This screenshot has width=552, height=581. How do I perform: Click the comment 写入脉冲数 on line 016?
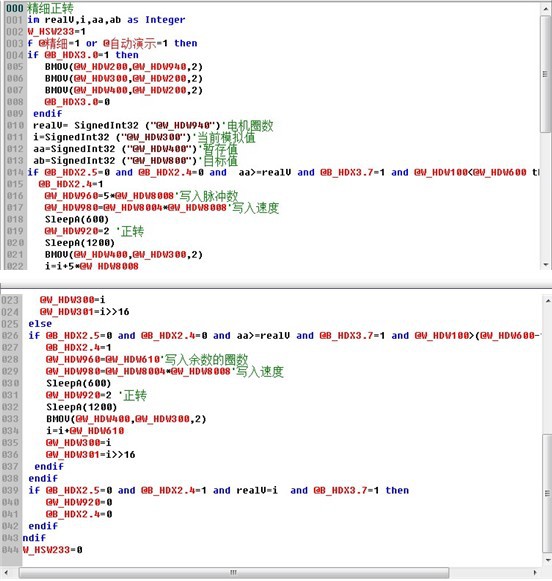[209, 196]
